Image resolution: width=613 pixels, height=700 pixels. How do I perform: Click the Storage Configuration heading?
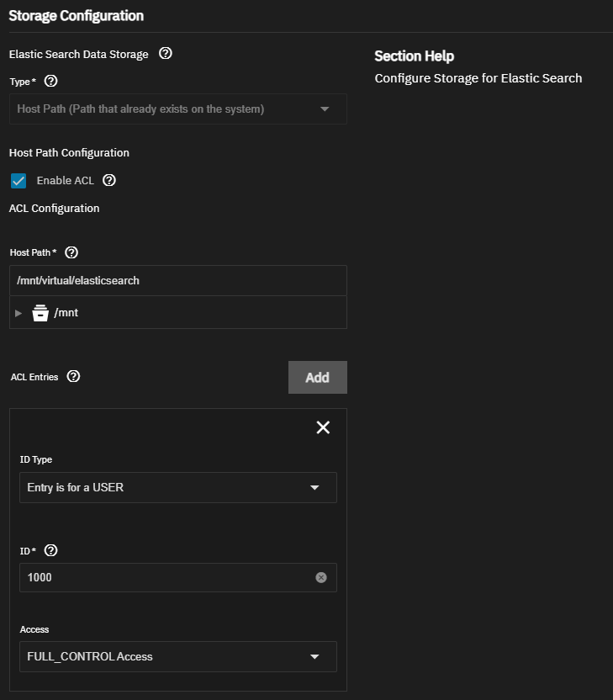[77, 16]
